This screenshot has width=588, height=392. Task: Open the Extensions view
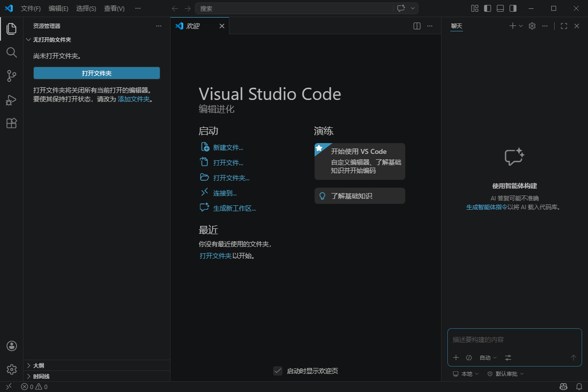click(x=12, y=123)
